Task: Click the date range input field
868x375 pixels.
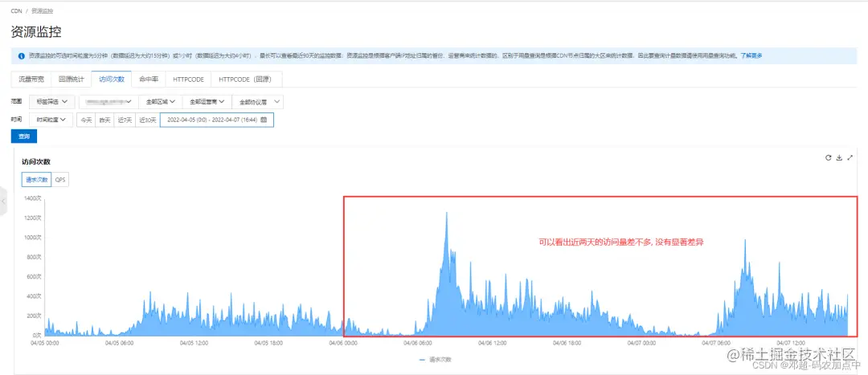Action: point(217,120)
